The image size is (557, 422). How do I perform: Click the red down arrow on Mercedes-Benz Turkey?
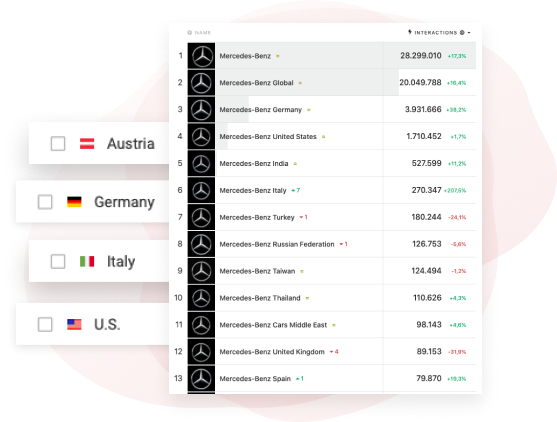click(302, 217)
